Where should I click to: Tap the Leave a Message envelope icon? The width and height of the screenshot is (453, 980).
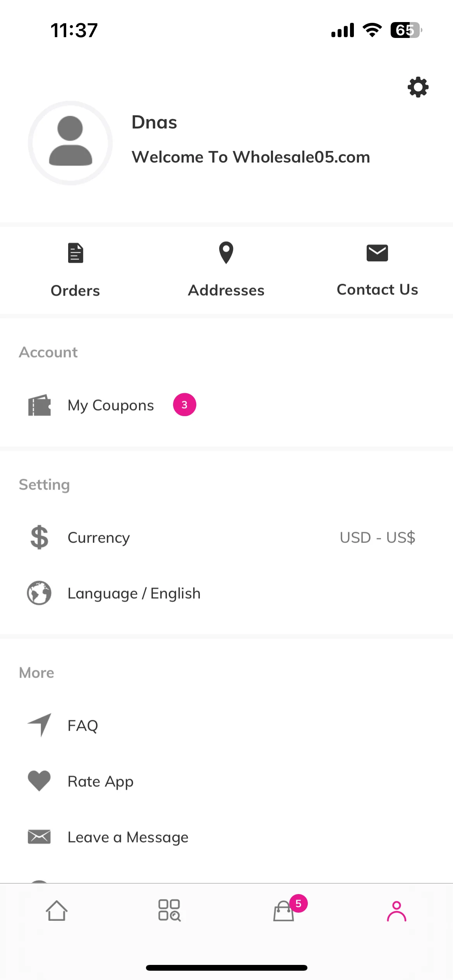(x=39, y=837)
